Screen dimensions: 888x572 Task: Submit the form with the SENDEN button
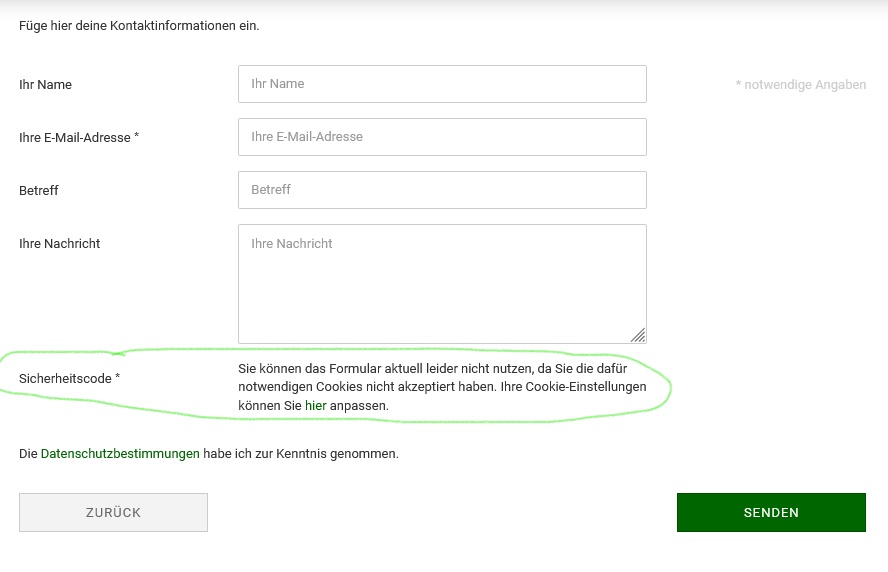[x=771, y=512]
